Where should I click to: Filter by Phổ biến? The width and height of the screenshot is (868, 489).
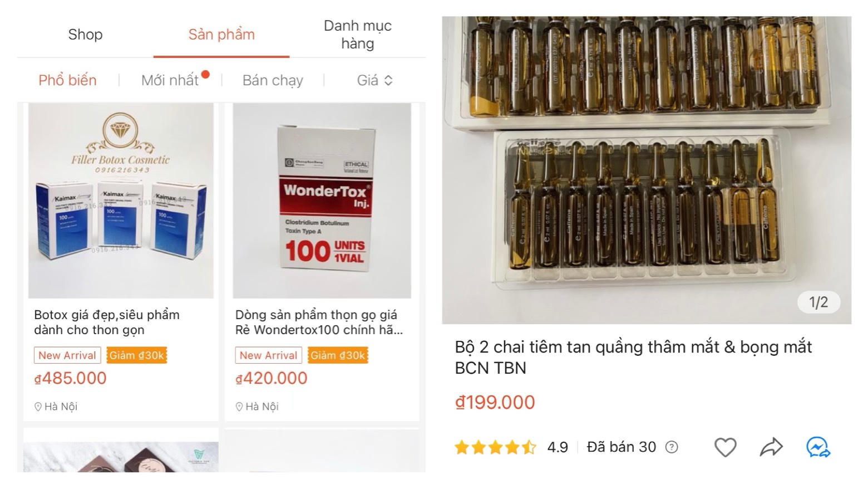tap(67, 80)
